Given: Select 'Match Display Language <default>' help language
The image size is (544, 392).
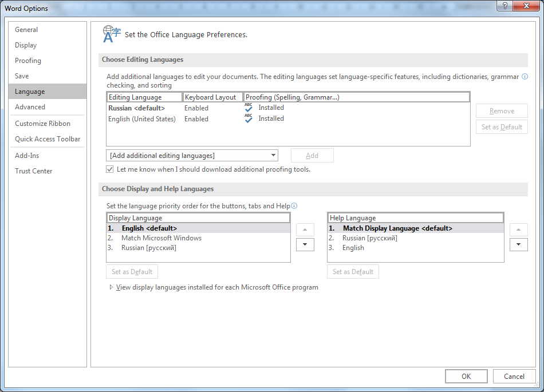Looking at the screenshot, I should [416, 228].
